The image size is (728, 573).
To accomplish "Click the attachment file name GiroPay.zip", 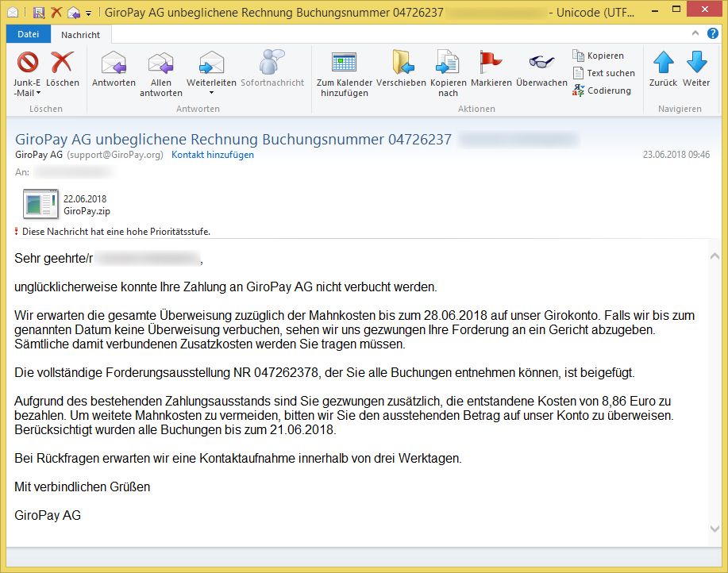I will pos(87,211).
